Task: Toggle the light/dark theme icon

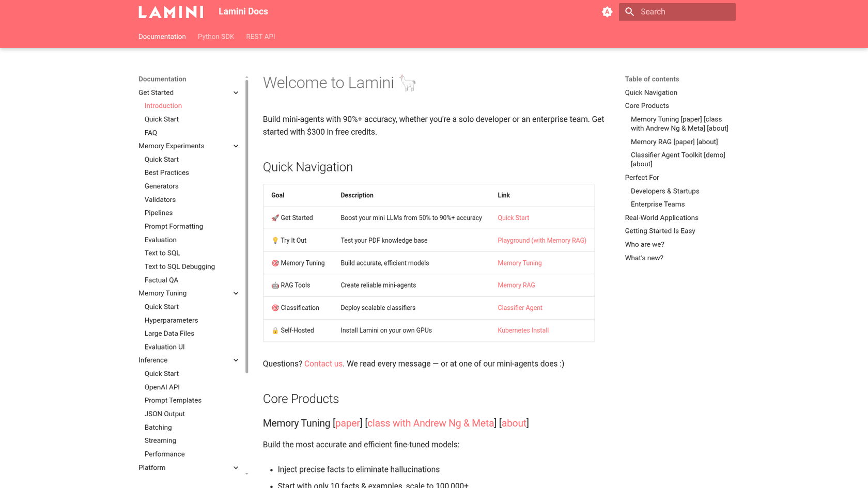Action: point(607,12)
